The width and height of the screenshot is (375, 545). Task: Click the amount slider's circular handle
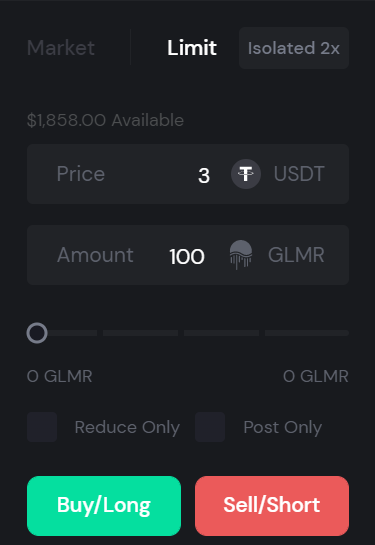click(x=37, y=333)
